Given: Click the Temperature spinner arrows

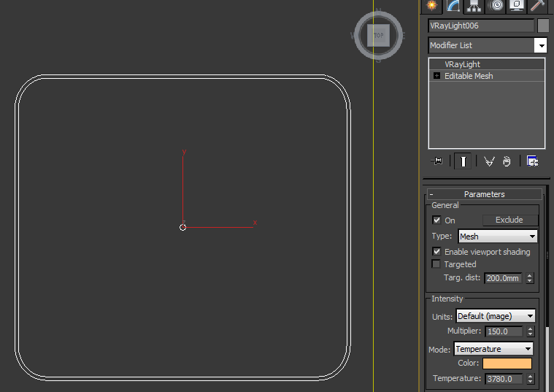Looking at the screenshot, I should 530,379.
